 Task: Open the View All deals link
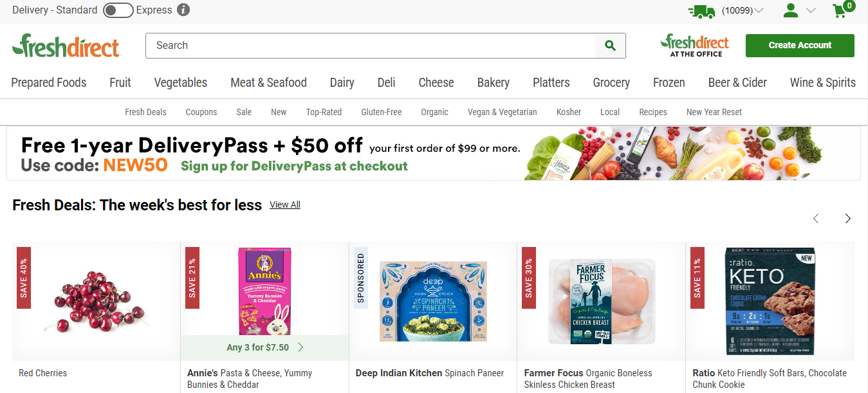coord(285,205)
